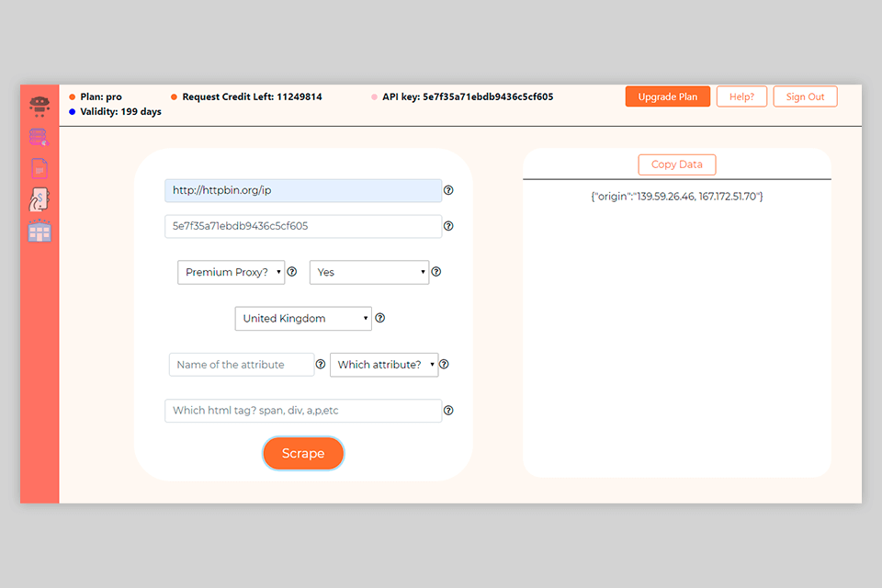Click the API key text in header
The width and height of the screenshot is (882, 588).
[x=468, y=96]
